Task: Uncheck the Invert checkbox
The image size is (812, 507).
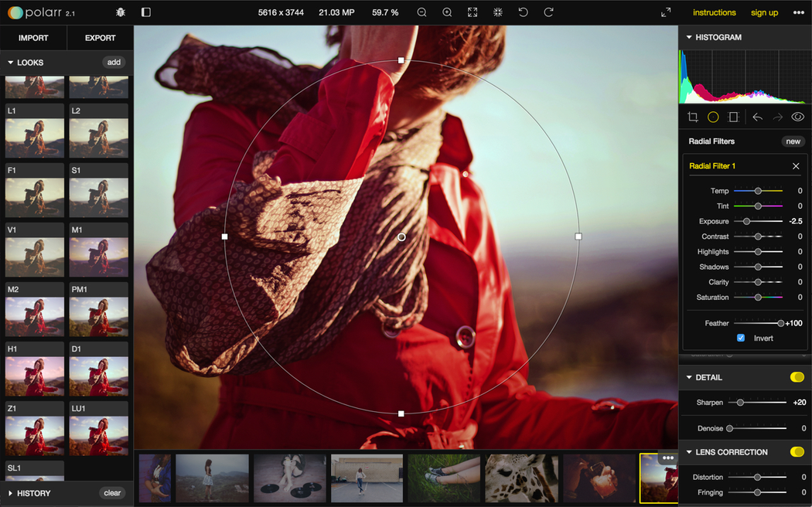Action: 741,339
